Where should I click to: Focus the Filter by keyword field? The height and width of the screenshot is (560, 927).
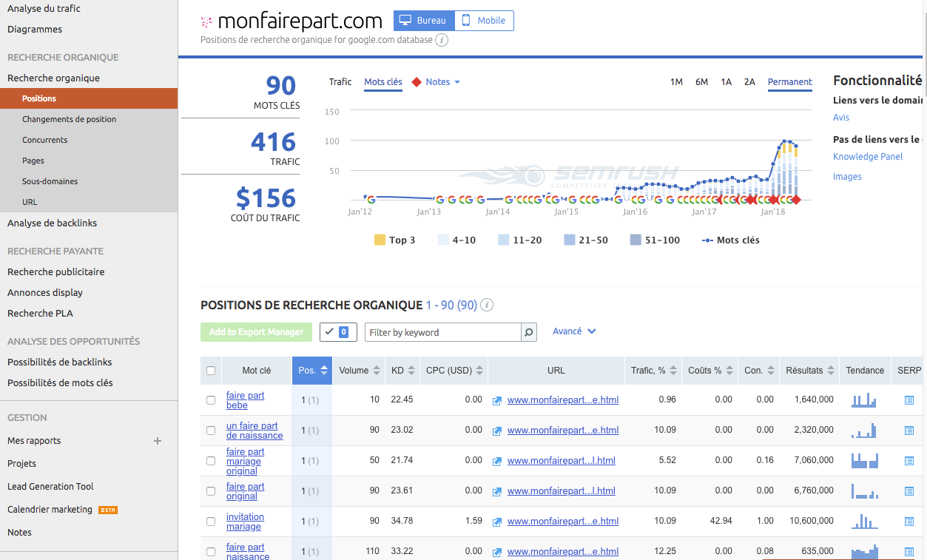coord(443,332)
